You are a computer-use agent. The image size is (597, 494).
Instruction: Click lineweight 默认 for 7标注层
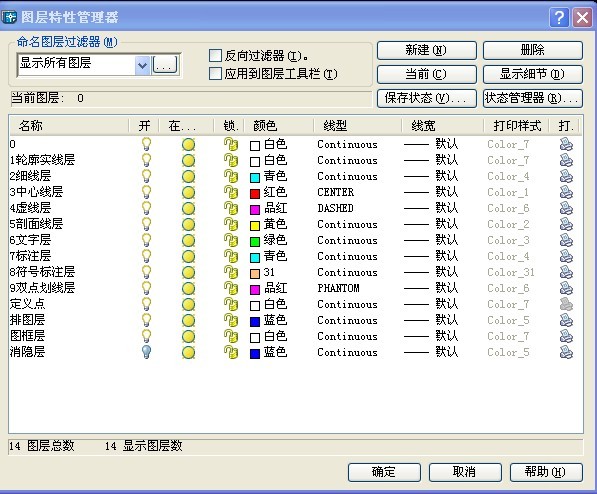click(x=431, y=256)
